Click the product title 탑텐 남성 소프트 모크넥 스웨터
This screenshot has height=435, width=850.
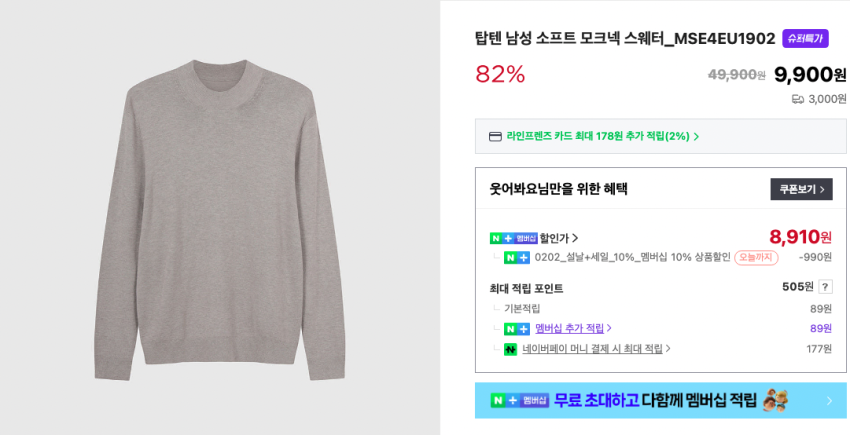point(625,39)
